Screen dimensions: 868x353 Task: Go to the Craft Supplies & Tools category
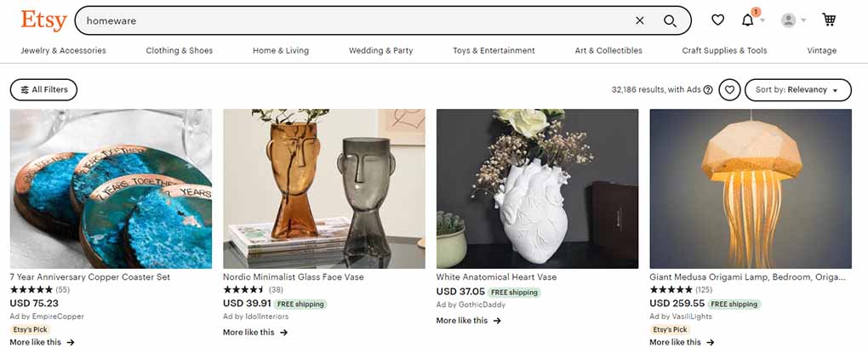(x=724, y=50)
